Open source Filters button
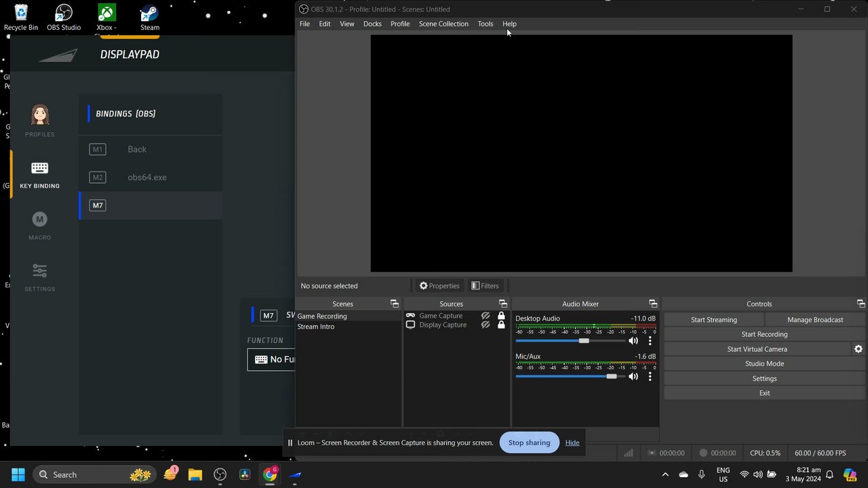868x488 pixels. coord(485,286)
